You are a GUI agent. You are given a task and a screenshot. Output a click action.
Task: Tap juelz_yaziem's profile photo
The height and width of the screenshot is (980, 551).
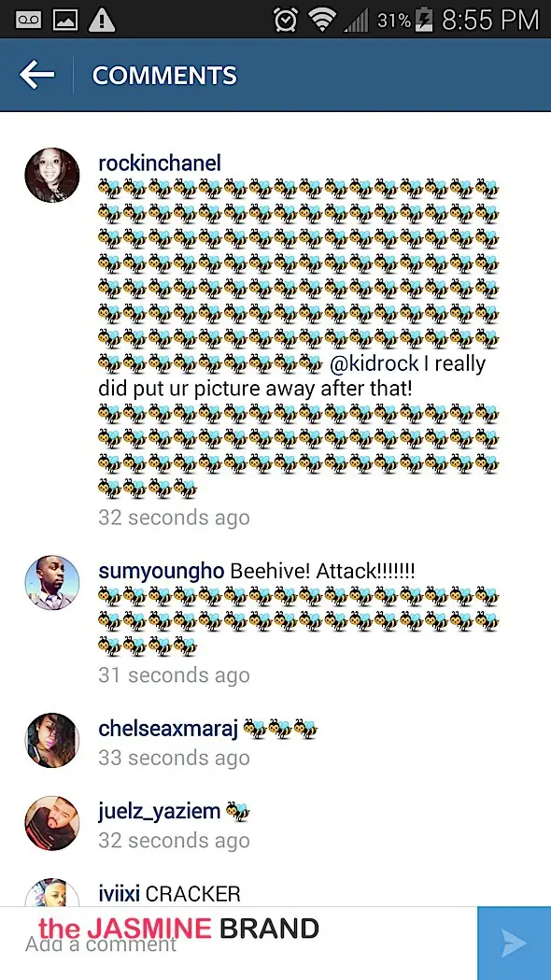52,823
